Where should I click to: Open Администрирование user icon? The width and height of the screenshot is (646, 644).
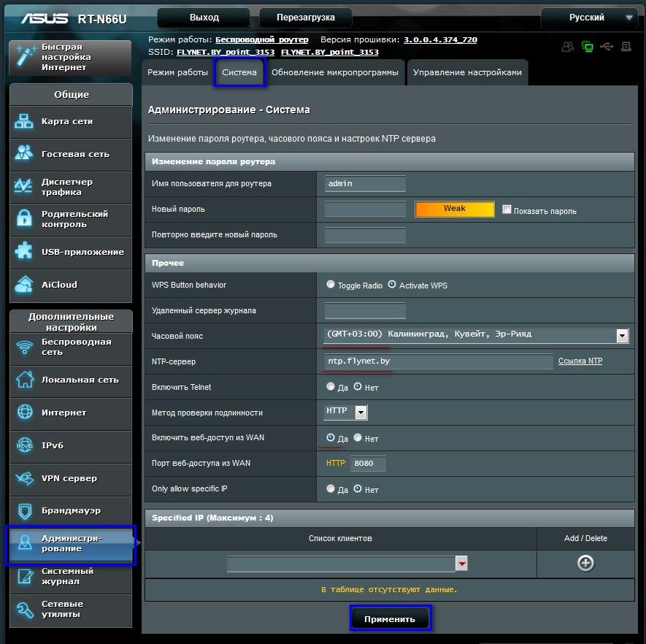tap(25, 543)
